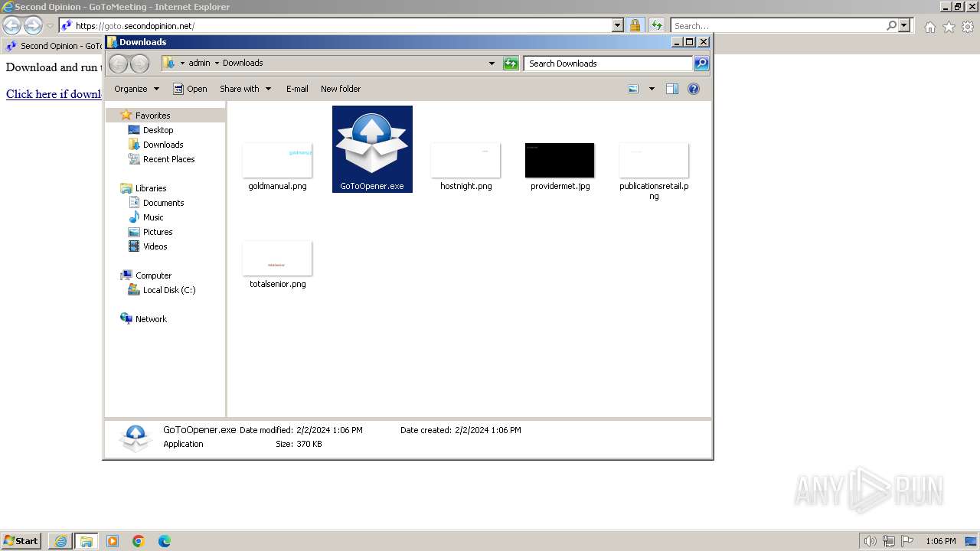980x551 pixels.
Task: Click the Explorer Back arrow button
Action: click(119, 64)
